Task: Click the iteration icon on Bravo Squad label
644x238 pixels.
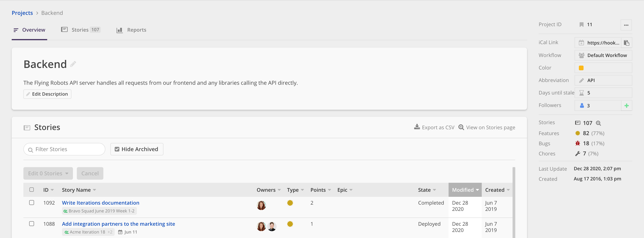Action: 65,211
